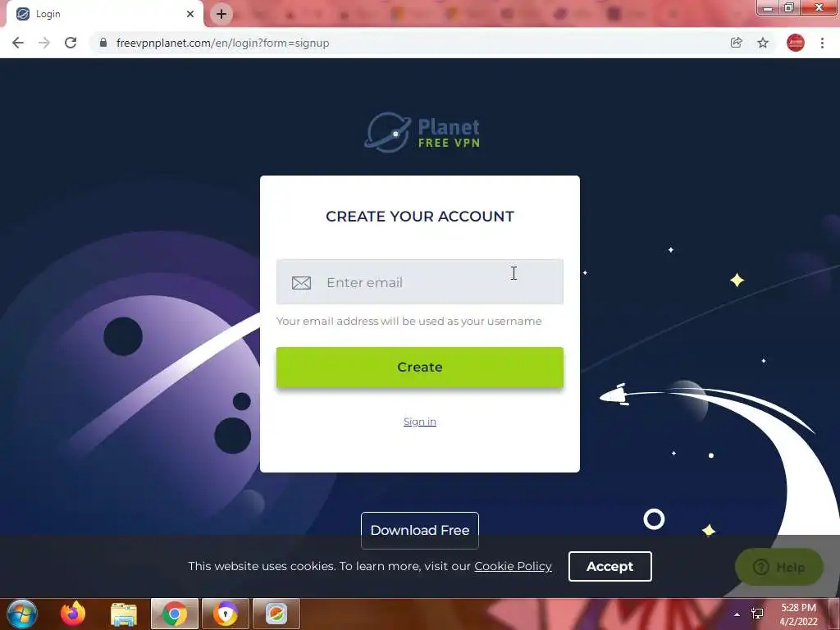Click the browser back arrow

(18, 43)
